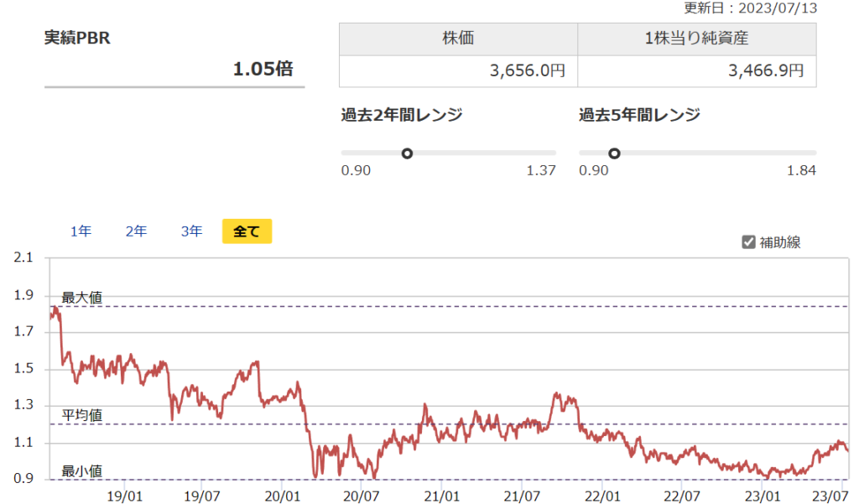Click the 22/01 x-axis label
Viewport: 859px width, 504px height.
[x=602, y=496]
